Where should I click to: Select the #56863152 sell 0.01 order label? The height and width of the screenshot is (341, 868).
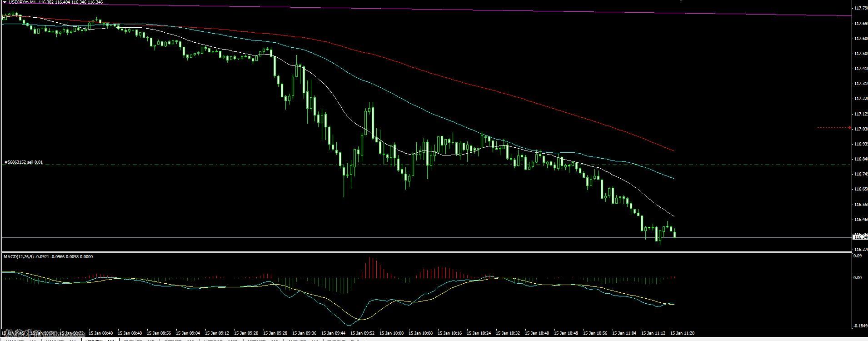pos(24,162)
